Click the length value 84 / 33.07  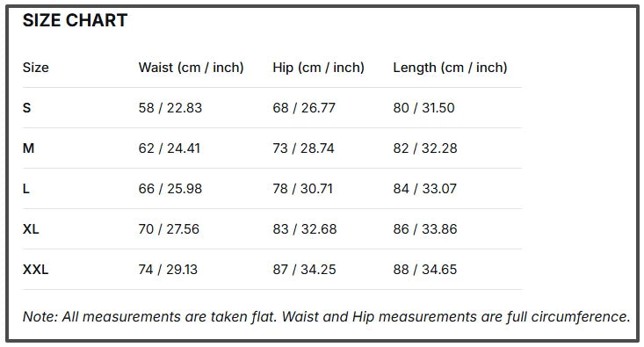[424, 189]
